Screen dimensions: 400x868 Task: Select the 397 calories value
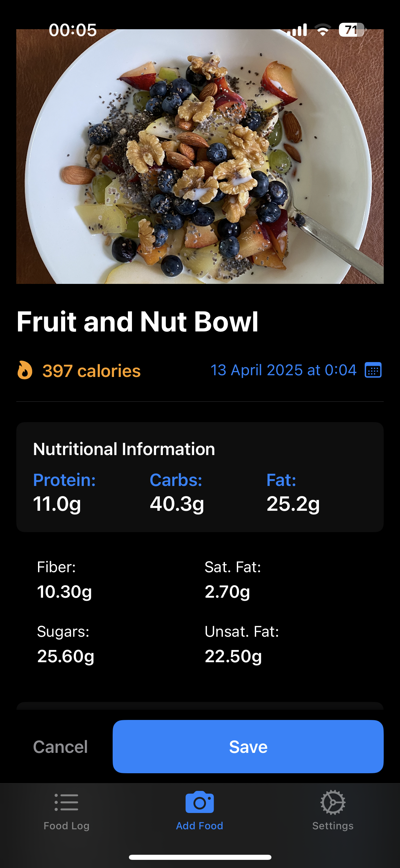91,370
